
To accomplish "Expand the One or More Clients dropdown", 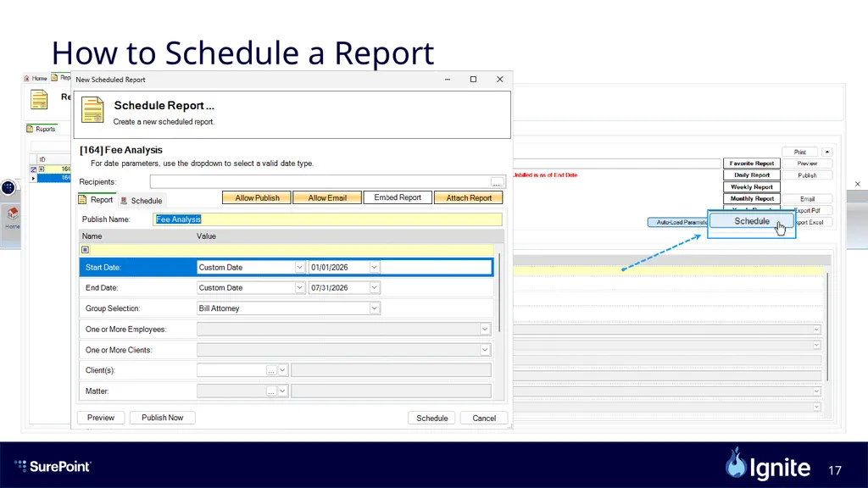I will 484,350.
